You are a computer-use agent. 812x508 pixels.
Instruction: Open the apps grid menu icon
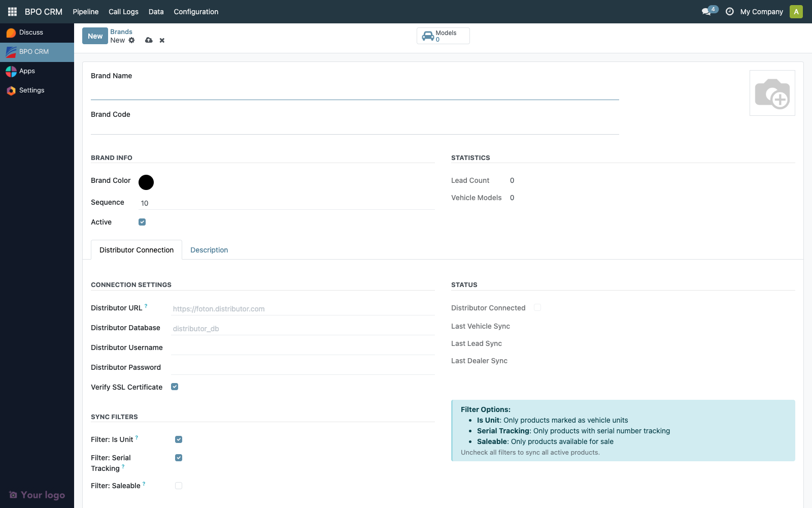pyautogui.click(x=12, y=12)
